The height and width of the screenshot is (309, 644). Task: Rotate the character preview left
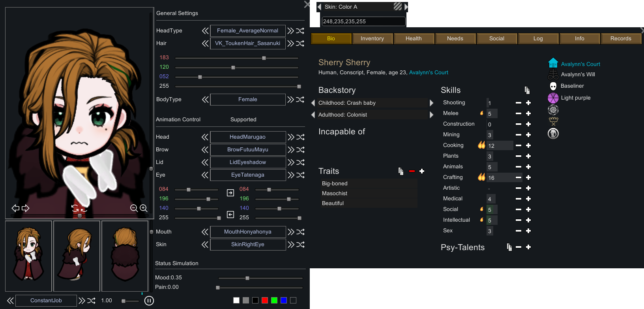point(15,208)
